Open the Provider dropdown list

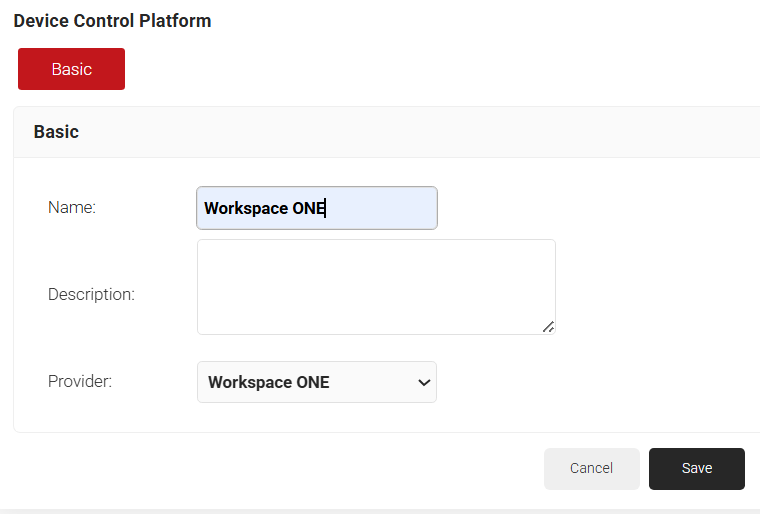[x=316, y=382]
